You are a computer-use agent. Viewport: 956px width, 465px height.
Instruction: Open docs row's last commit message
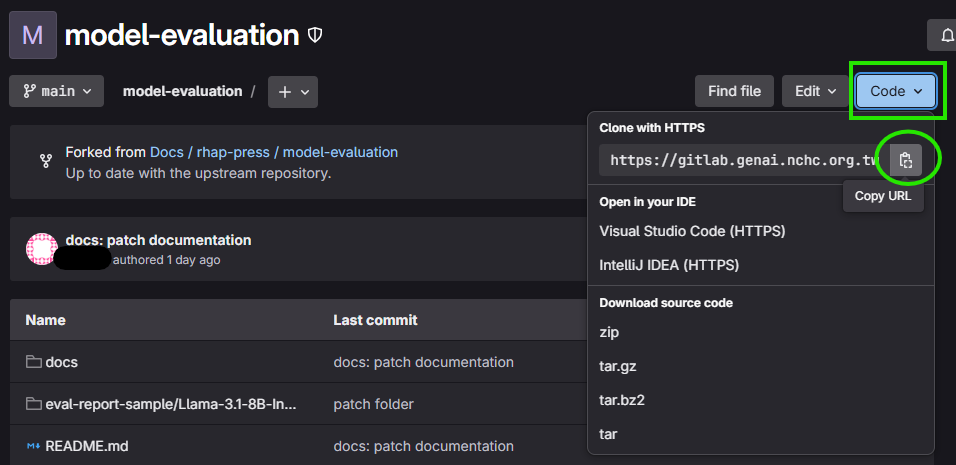tap(423, 362)
